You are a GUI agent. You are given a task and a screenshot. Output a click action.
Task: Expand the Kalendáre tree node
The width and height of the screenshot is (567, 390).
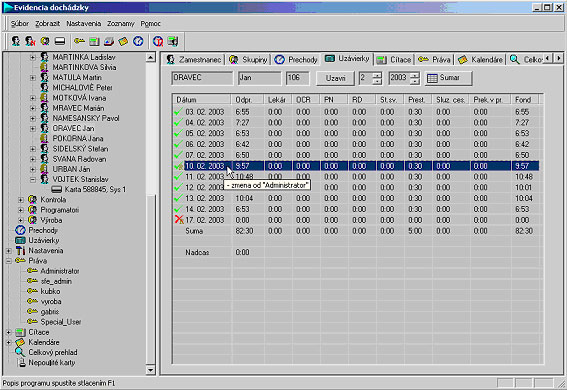coord(9,342)
